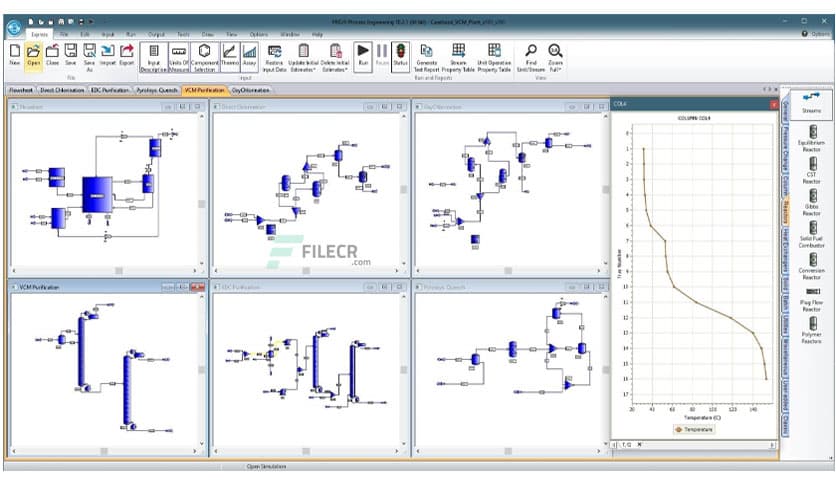The height and width of the screenshot is (484, 836).
Task: Open a simulation with the Open icon
Action: tap(34, 51)
